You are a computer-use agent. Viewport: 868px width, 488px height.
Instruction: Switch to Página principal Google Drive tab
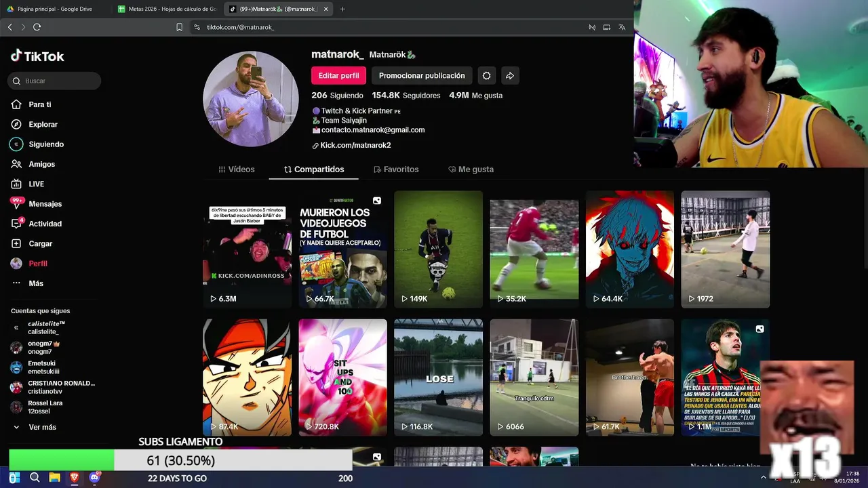tap(54, 9)
